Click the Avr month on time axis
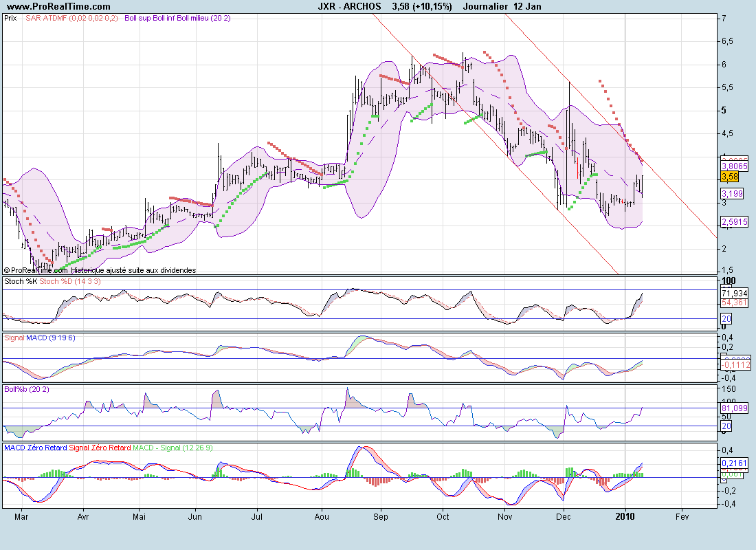Viewport: 756px width, 550px height. [x=83, y=517]
